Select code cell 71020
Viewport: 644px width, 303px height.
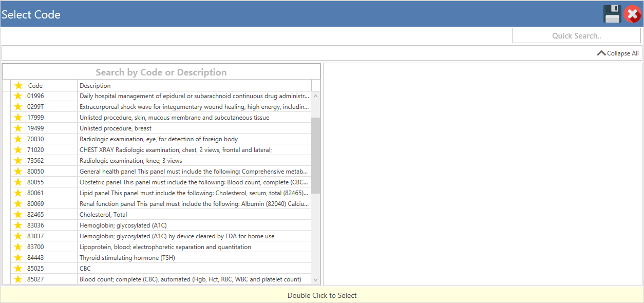(x=51, y=150)
